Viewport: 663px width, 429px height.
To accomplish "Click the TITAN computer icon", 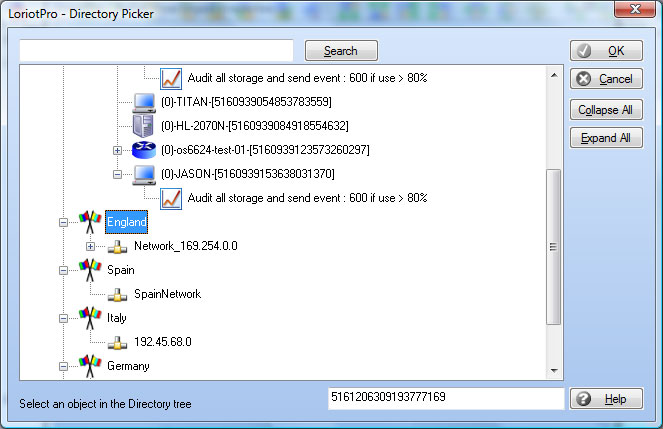I will point(145,102).
